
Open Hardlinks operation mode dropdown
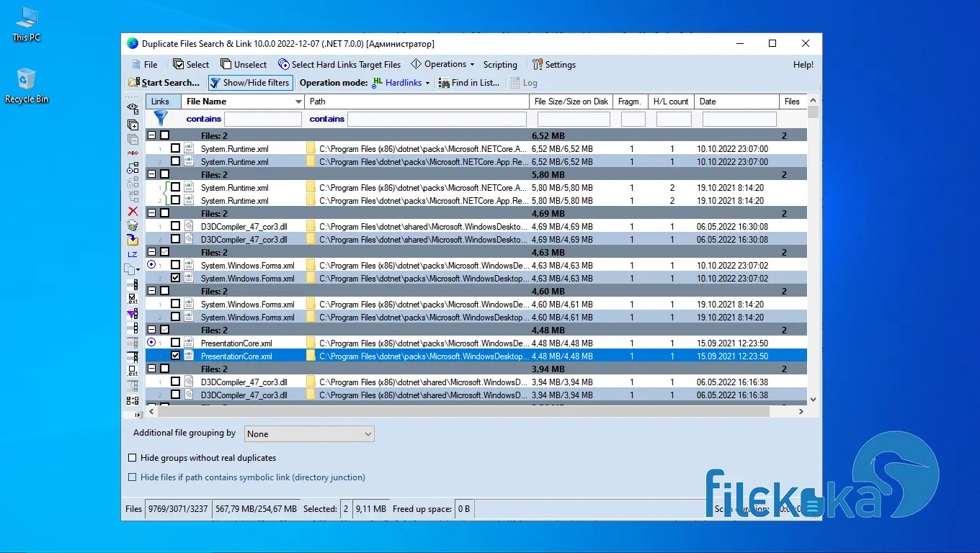pyautogui.click(x=402, y=83)
